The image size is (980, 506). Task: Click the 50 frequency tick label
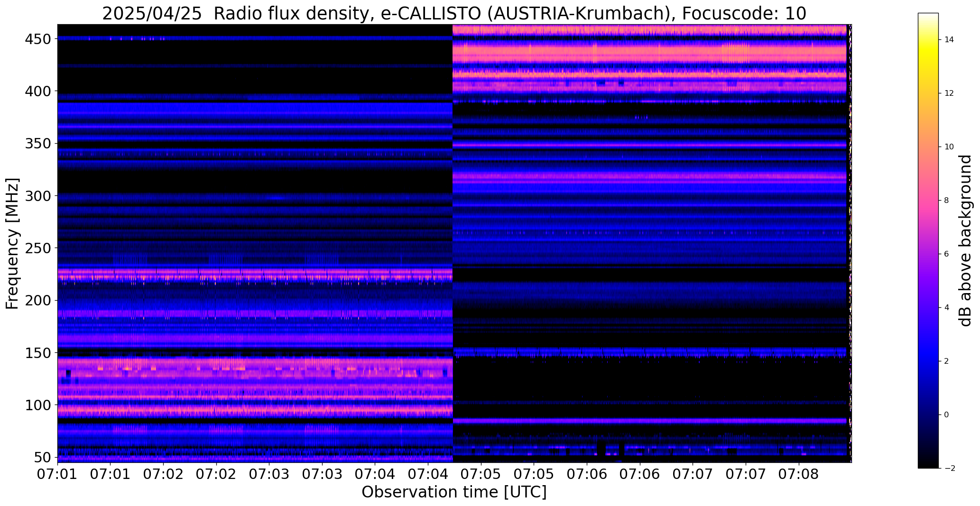(43, 458)
